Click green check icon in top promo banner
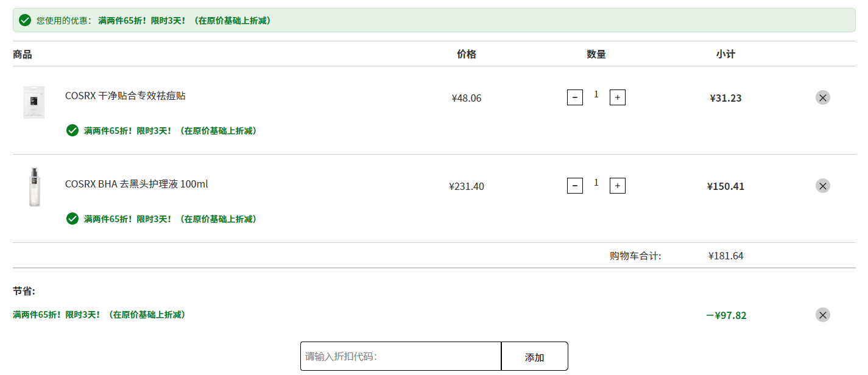 (25, 20)
